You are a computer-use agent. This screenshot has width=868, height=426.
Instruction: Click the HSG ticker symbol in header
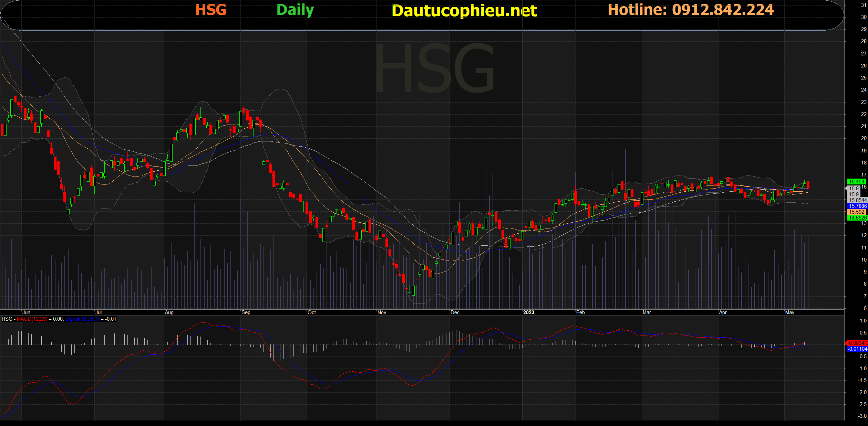[211, 10]
